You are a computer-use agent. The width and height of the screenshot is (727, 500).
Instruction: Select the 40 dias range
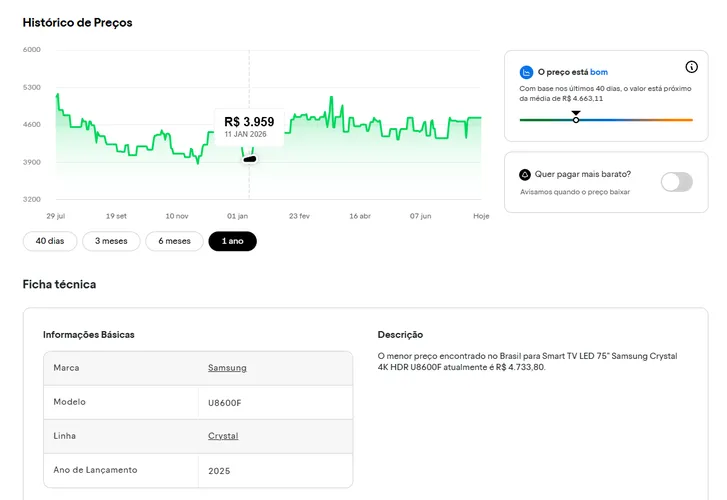50,241
